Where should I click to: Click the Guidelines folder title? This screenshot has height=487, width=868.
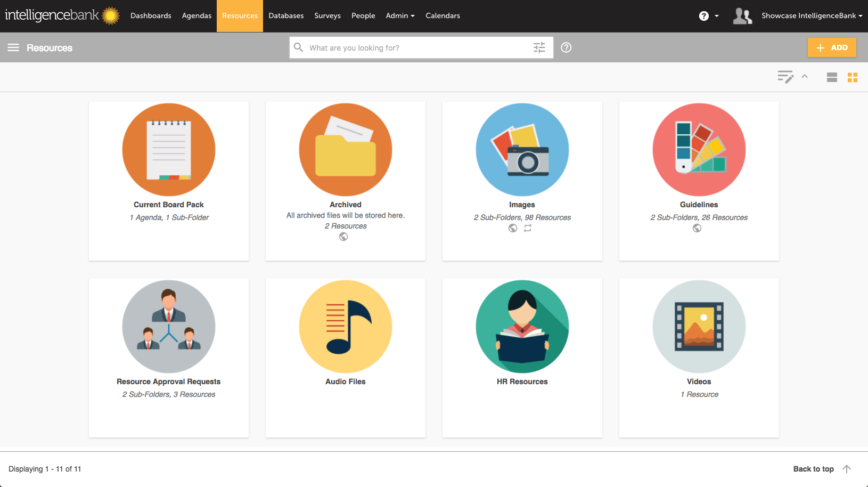pyautogui.click(x=699, y=205)
